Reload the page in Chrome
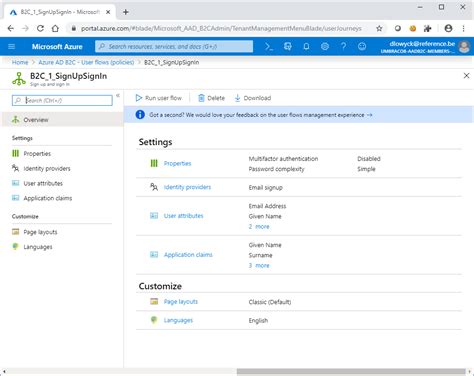Image resolution: width=474 pixels, height=376 pixels. (40, 28)
